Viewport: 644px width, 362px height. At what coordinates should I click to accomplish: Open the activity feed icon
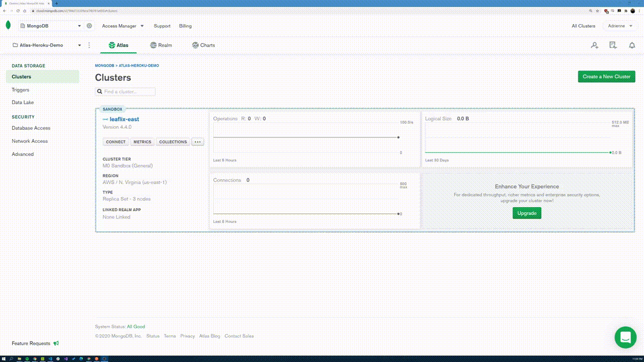[x=613, y=45]
